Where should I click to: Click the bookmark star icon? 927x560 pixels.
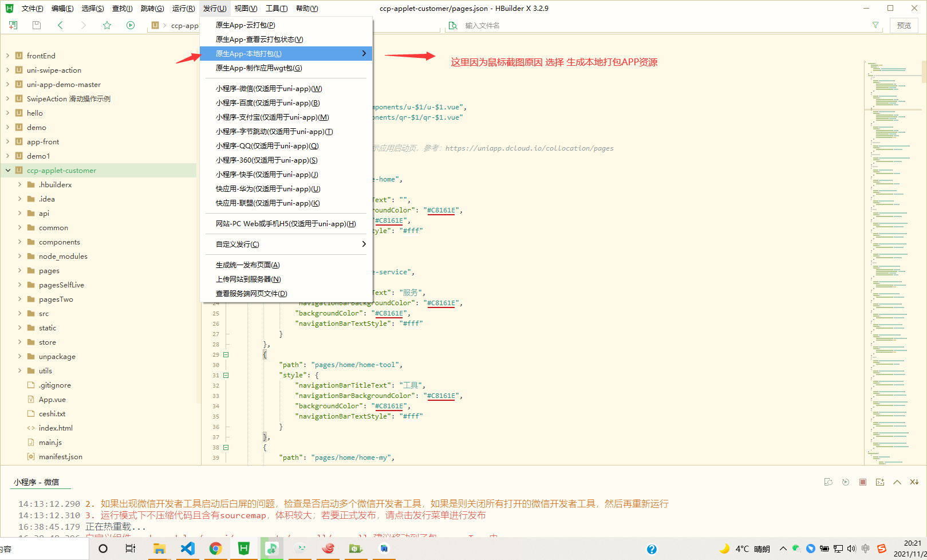(x=107, y=25)
